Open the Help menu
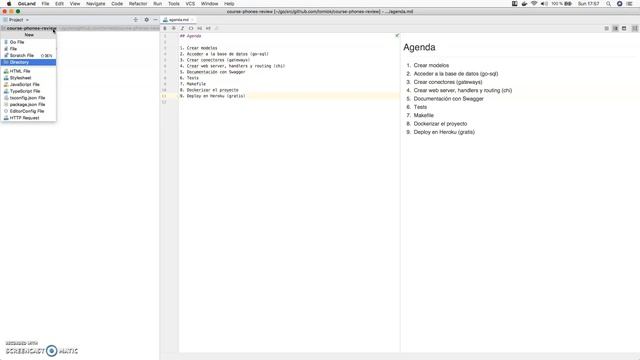Image resolution: width=640 pixels, height=360 pixels. [x=229, y=4]
